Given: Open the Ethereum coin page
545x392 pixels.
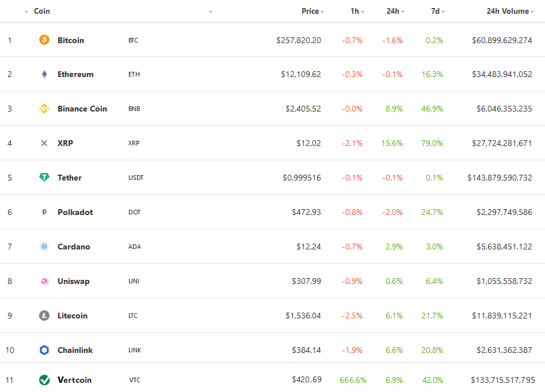Looking at the screenshot, I should (x=75, y=74).
